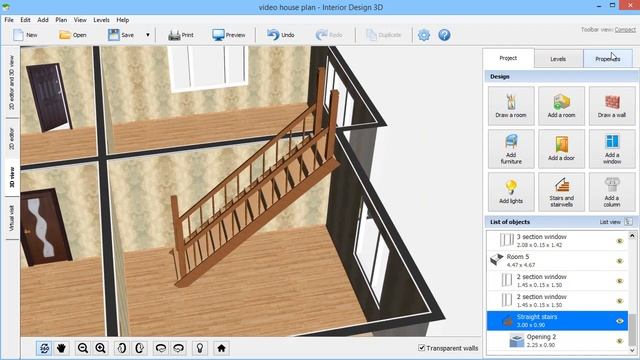Open the Add menu
640x360 pixels.
(43, 20)
